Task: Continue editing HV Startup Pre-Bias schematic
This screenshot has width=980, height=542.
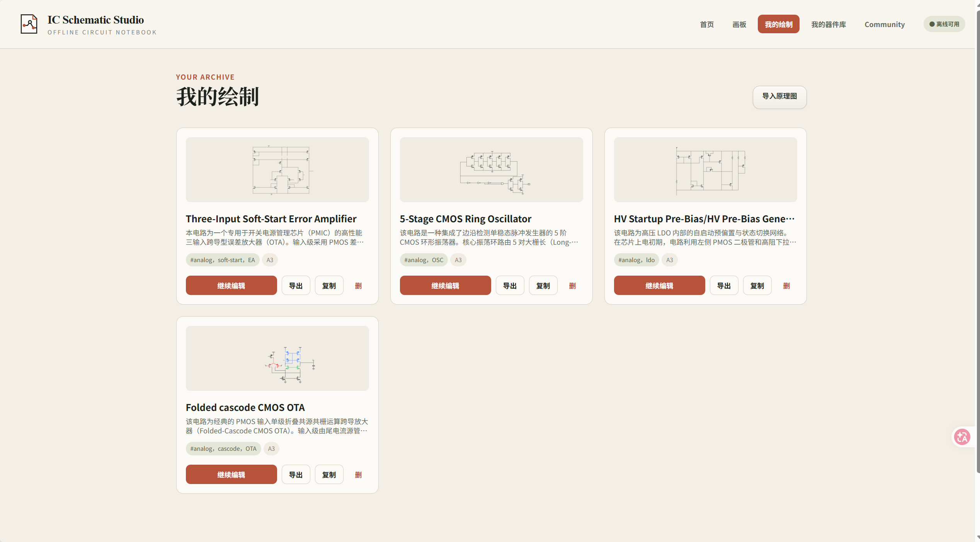Action: pyautogui.click(x=659, y=286)
